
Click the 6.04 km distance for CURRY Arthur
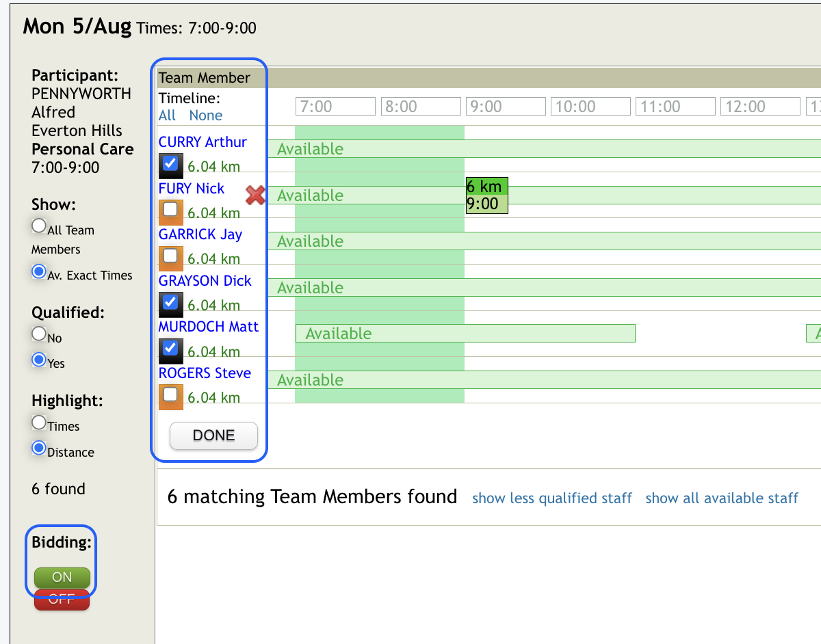[x=213, y=166]
